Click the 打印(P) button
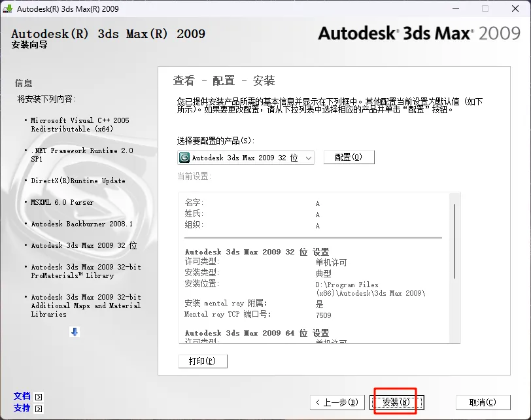531x420 pixels. click(x=203, y=361)
